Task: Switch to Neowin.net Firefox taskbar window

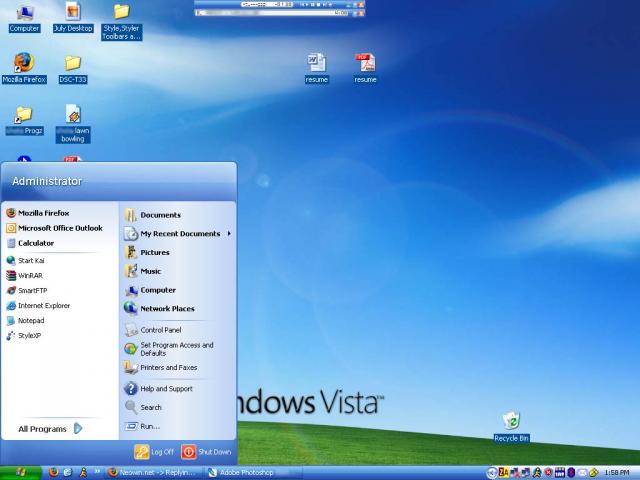Action: coord(152,473)
